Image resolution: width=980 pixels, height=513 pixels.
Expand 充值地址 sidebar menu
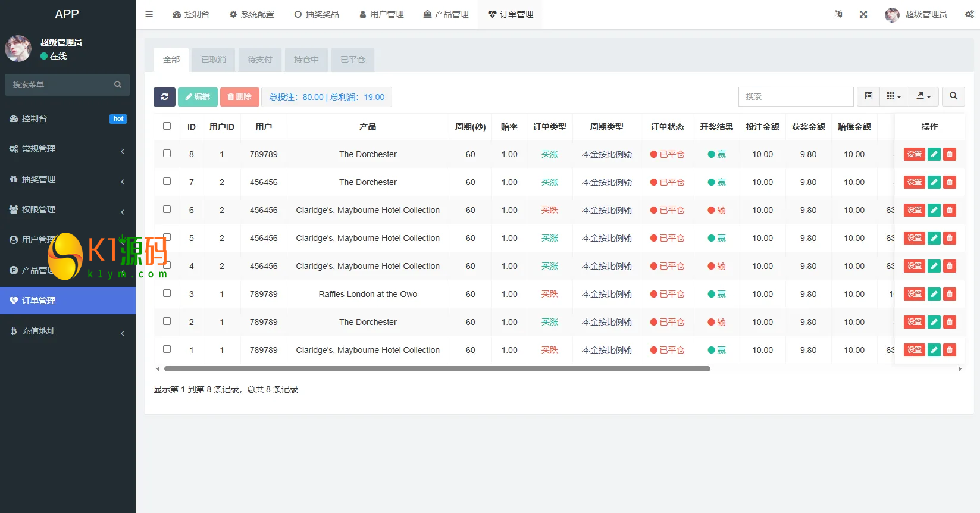68,331
